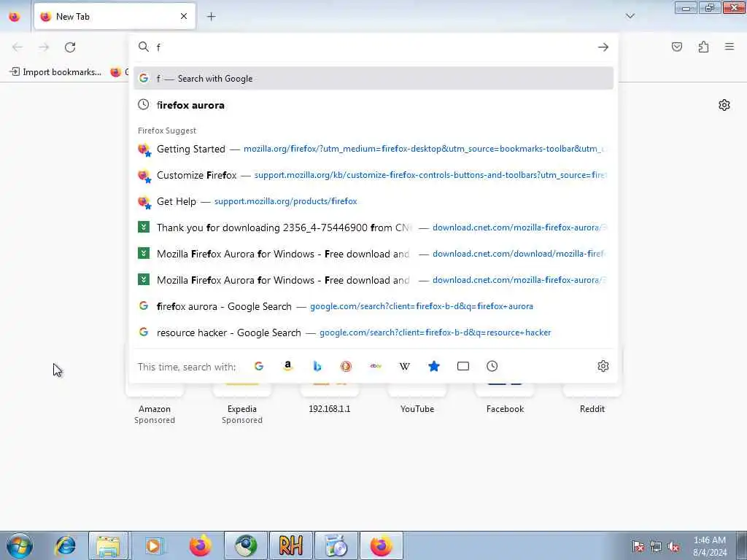Select the 'firefox aurora' history suggestion
Image resolution: width=747 pixels, height=560 pixels.
(373, 105)
